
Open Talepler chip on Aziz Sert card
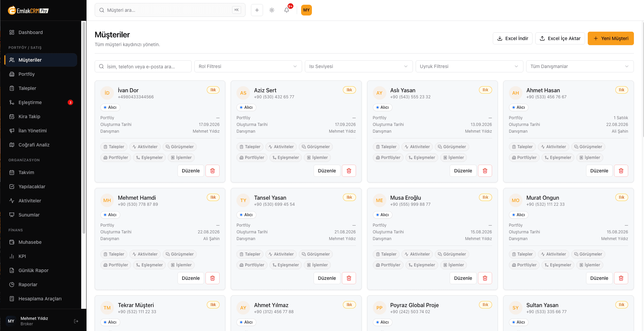click(250, 147)
